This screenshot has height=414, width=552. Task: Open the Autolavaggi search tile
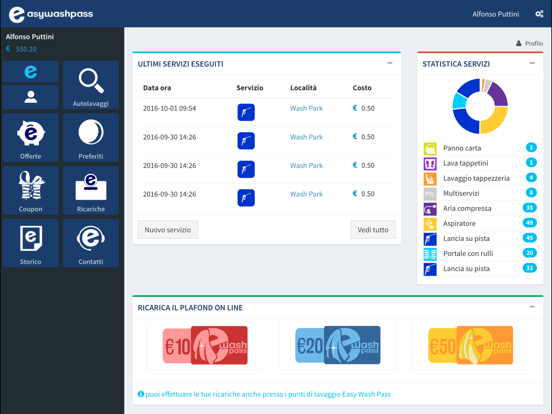91,85
